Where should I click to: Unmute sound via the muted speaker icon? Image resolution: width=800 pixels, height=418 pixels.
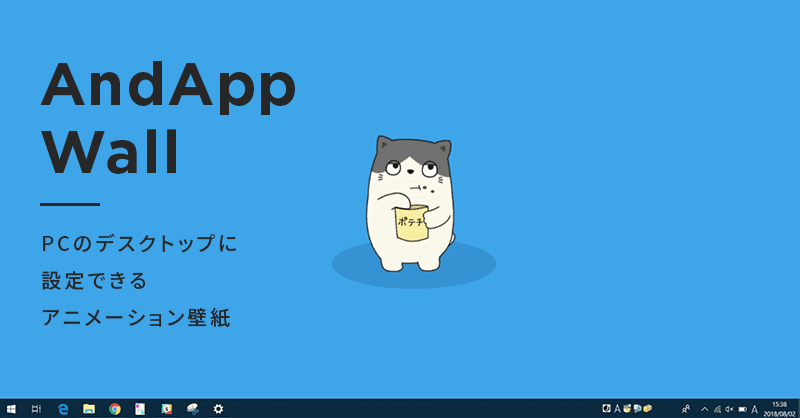pyautogui.click(x=729, y=409)
